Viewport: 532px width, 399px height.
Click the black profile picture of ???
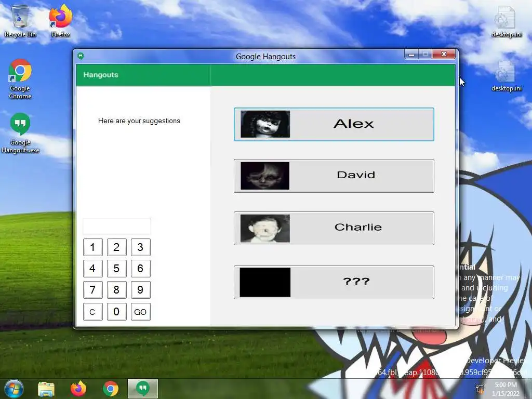[x=265, y=282]
